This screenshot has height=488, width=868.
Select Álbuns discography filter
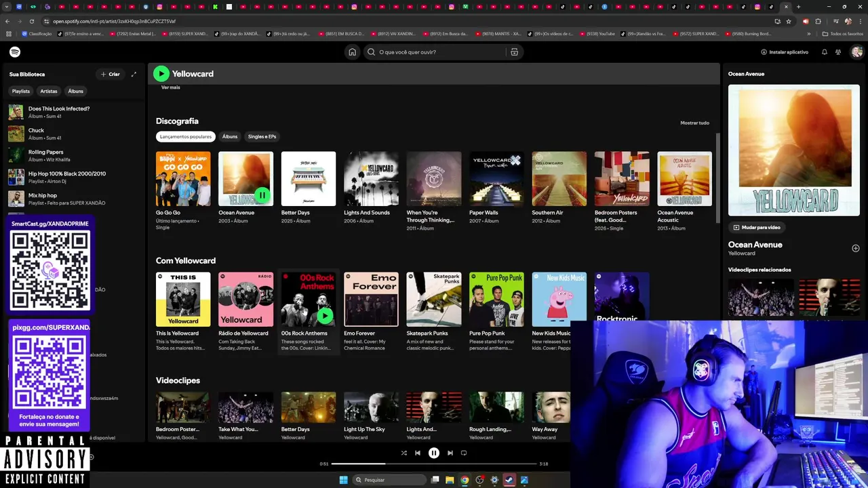[230, 136]
